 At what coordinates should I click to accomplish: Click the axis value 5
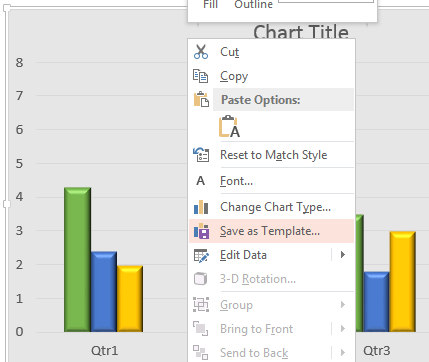pyautogui.click(x=19, y=164)
